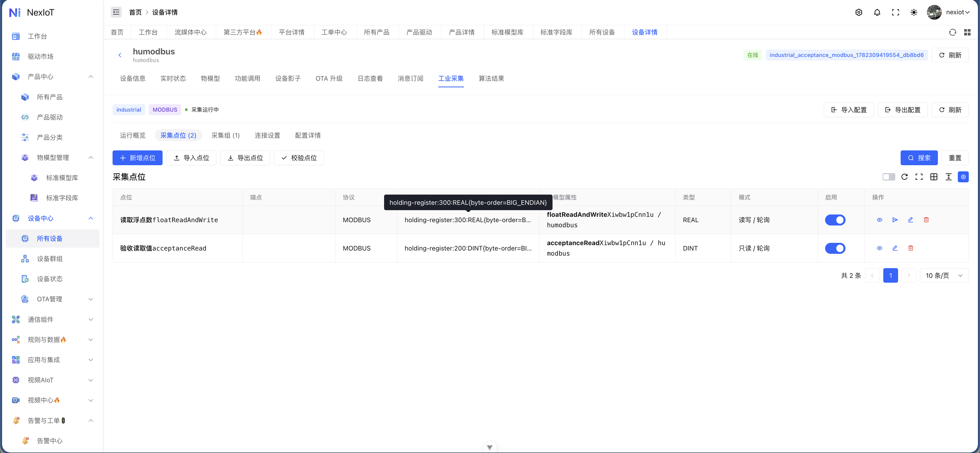This screenshot has height=453, width=980.
Task: Edit the floatReadAndWrite point
Action: pyautogui.click(x=910, y=220)
